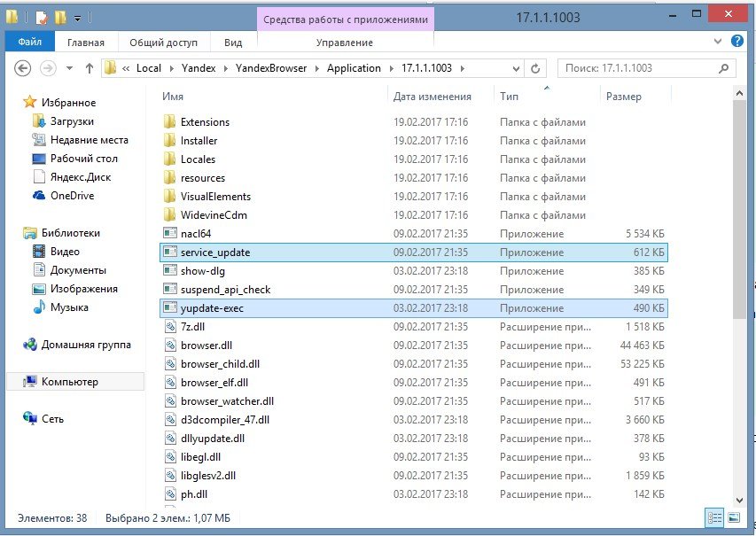Image resolution: width=756 pixels, height=536 pixels.
Task: Select Сеть in sidebar
Action: pos(52,419)
